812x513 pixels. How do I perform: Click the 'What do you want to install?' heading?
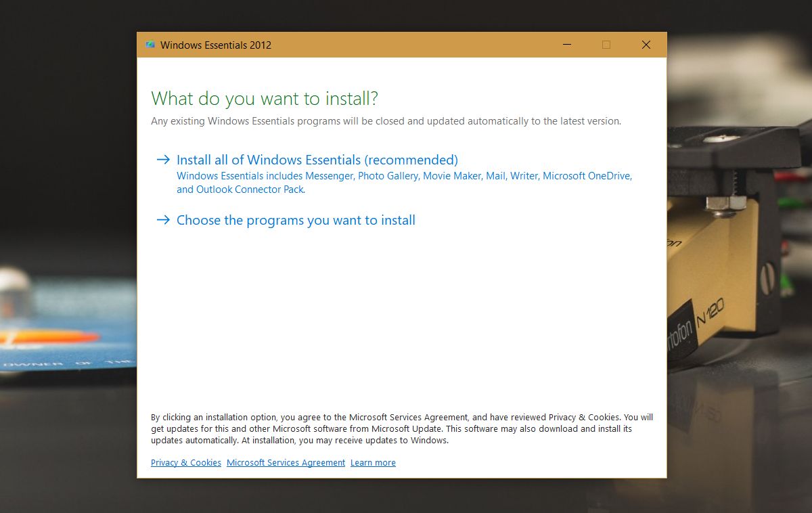click(265, 99)
